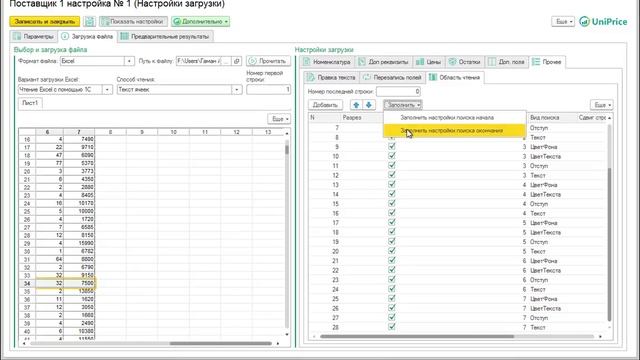Select column 7 header in spreadsheet

(79, 132)
